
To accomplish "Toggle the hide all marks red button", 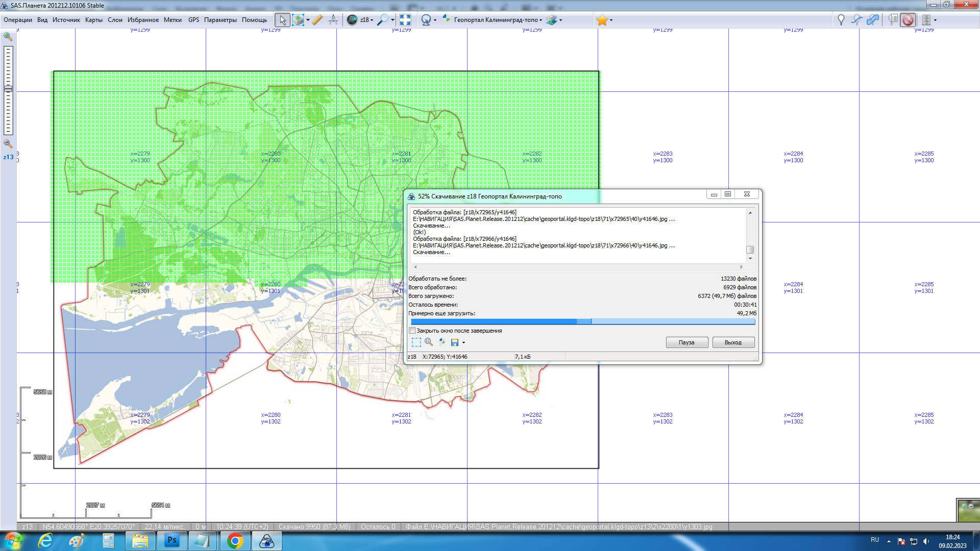I will pyautogui.click(x=908, y=20).
